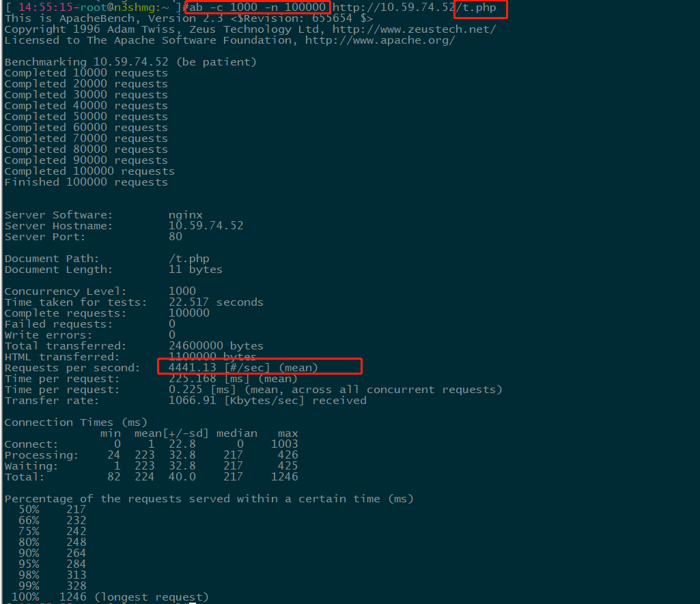Click the '22.517 seconds' value
The image size is (700, 604).
pos(216,302)
